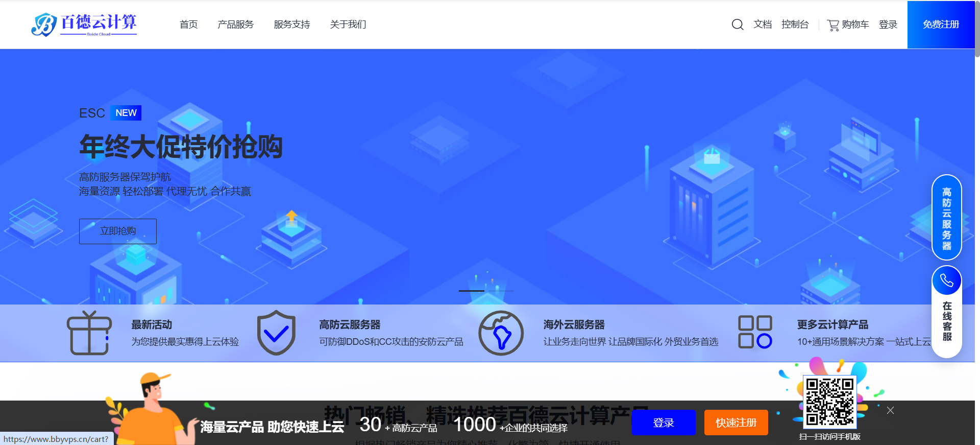980x445 pixels.
Task: Open 购物车 text link
Action: coord(855,25)
